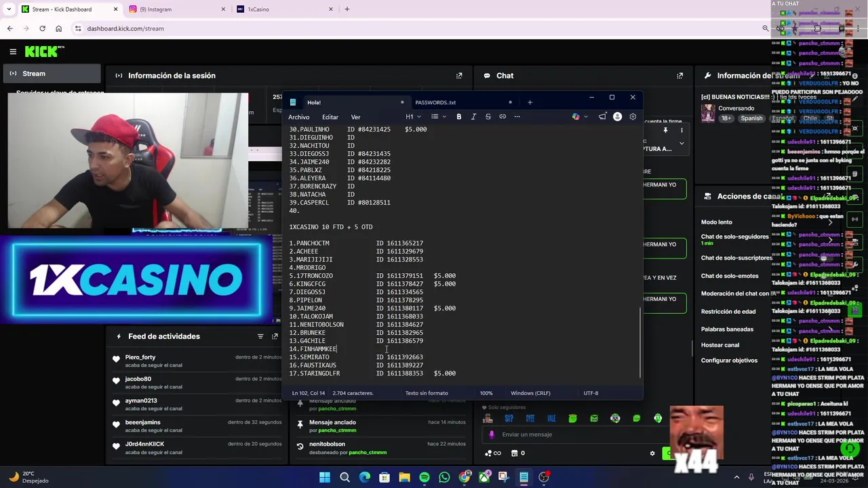Insert a link in Notepad
The width and height of the screenshot is (868, 488).
tap(502, 117)
